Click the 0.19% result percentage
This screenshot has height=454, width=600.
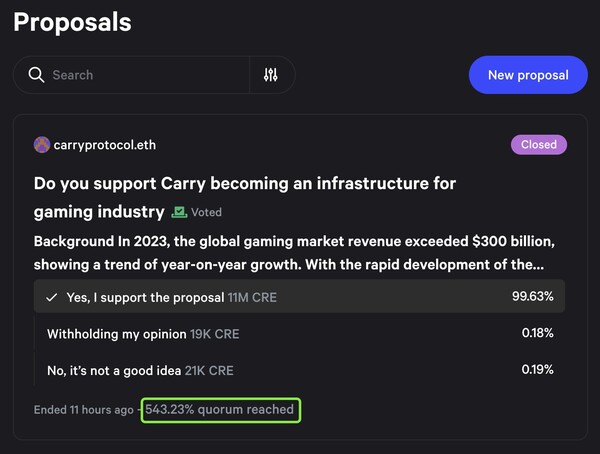(537, 370)
